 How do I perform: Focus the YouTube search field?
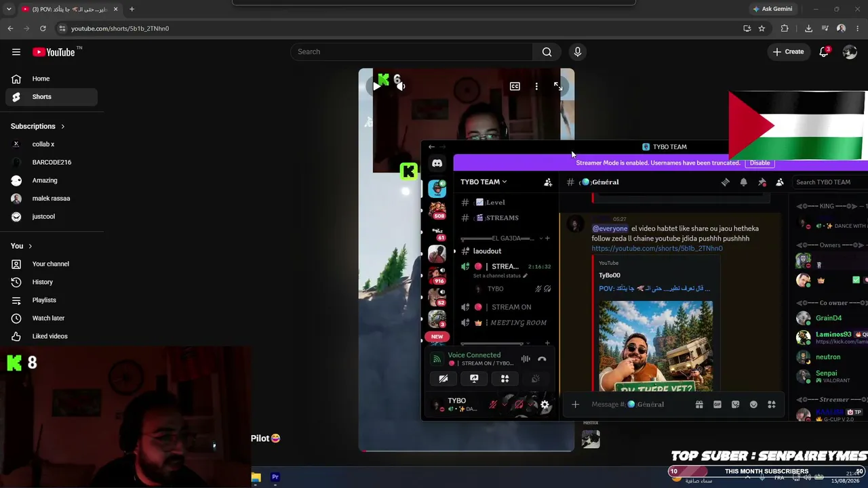(x=412, y=52)
